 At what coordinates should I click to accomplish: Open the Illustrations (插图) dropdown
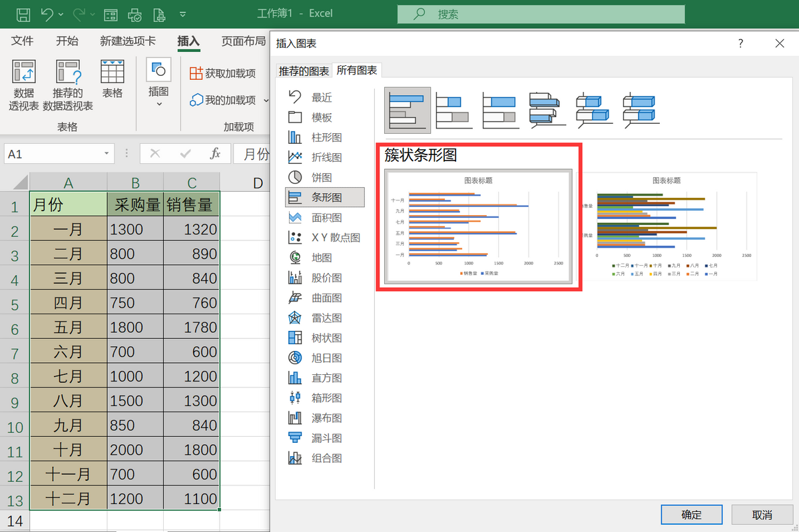pyautogui.click(x=158, y=82)
